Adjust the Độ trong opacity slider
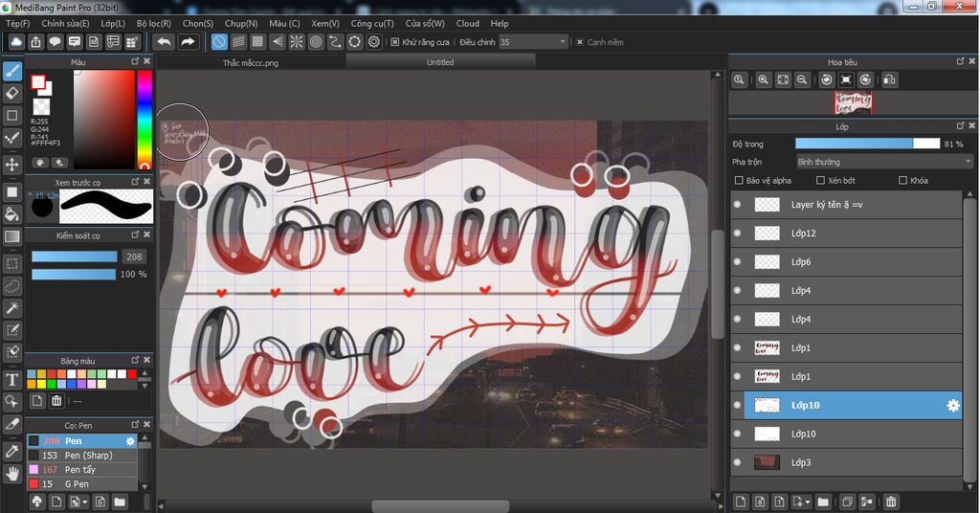980x513 pixels. pos(867,144)
